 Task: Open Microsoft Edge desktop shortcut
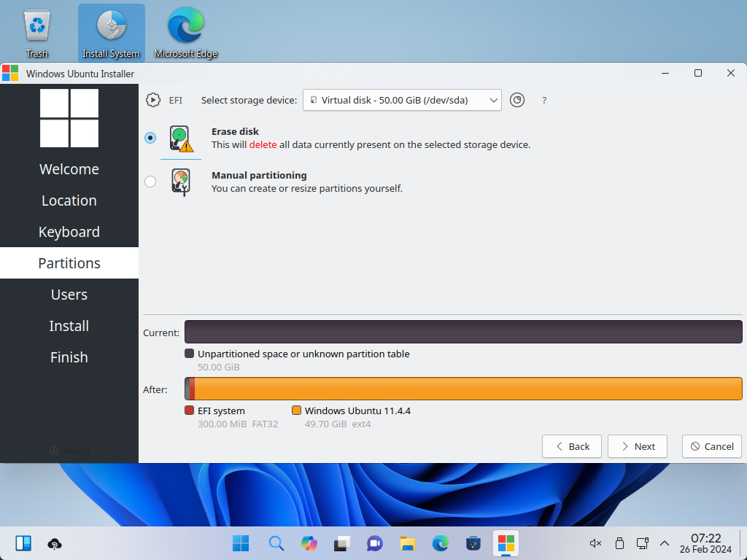click(x=185, y=34)
